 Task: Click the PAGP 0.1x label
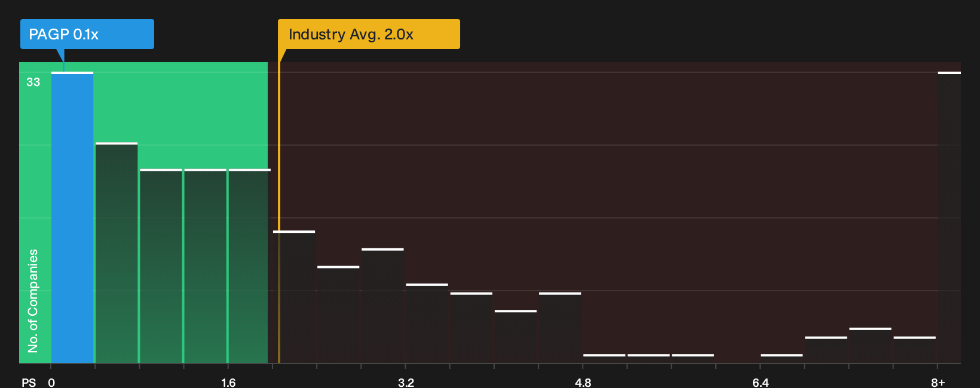[x=87, y=34]
